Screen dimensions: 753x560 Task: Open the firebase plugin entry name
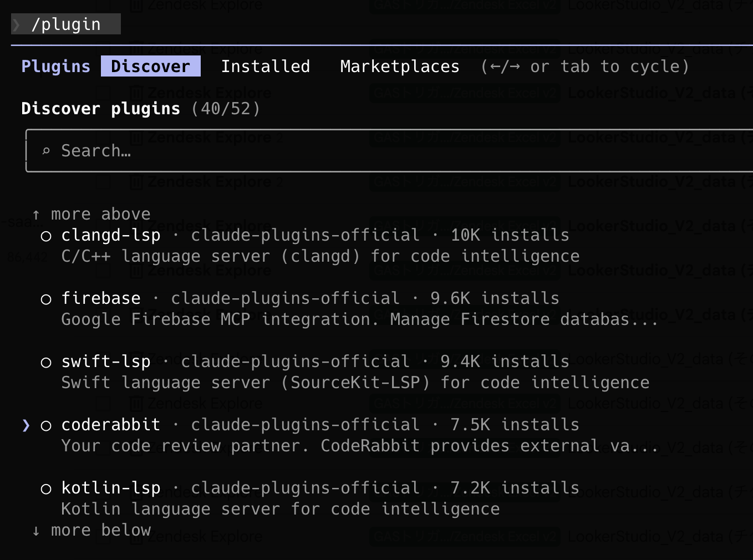pyautogui.click(x=101, y=298)
